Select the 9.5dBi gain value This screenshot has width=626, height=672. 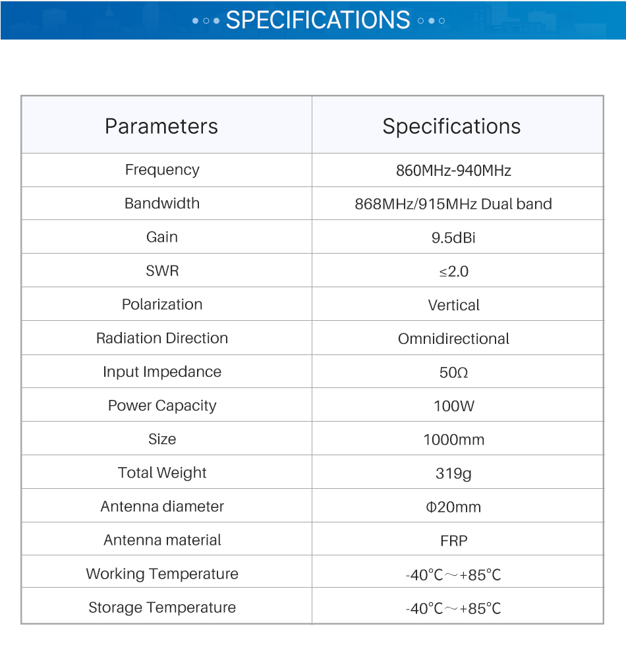(453, 238)
